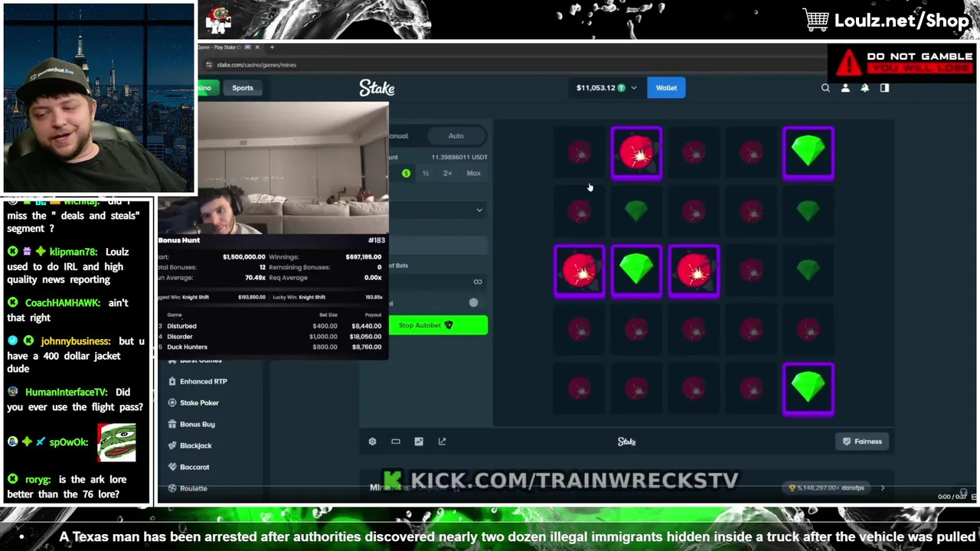The height and width of the screenshot is (551, 980).
Task: Click the Stake logo in the header
Action: pos(377,88)
